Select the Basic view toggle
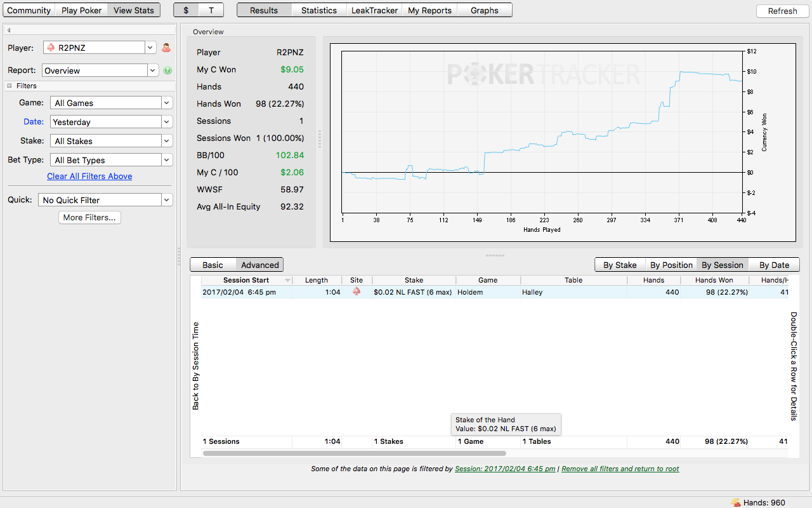Screen dimensions: 812x508 [x=213, y=265]
